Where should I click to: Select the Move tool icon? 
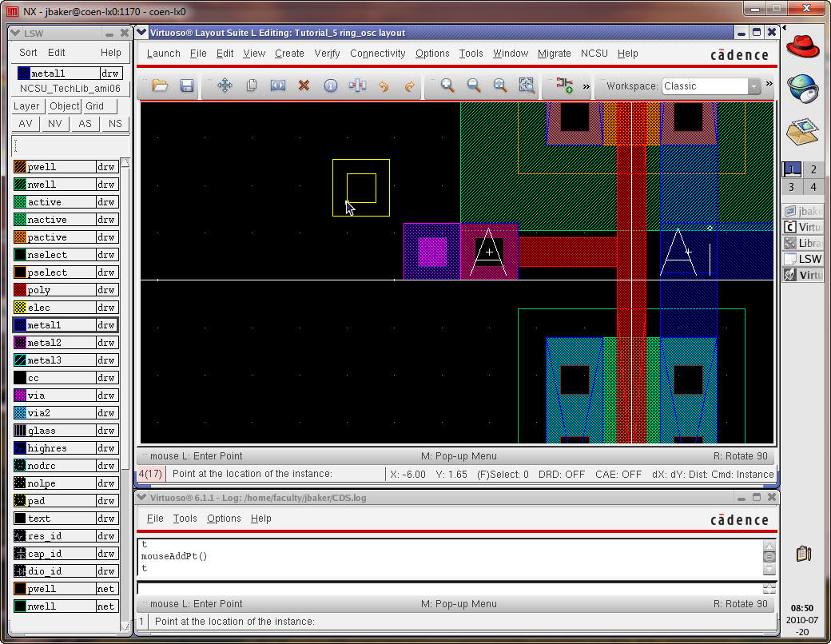(225, 85)
